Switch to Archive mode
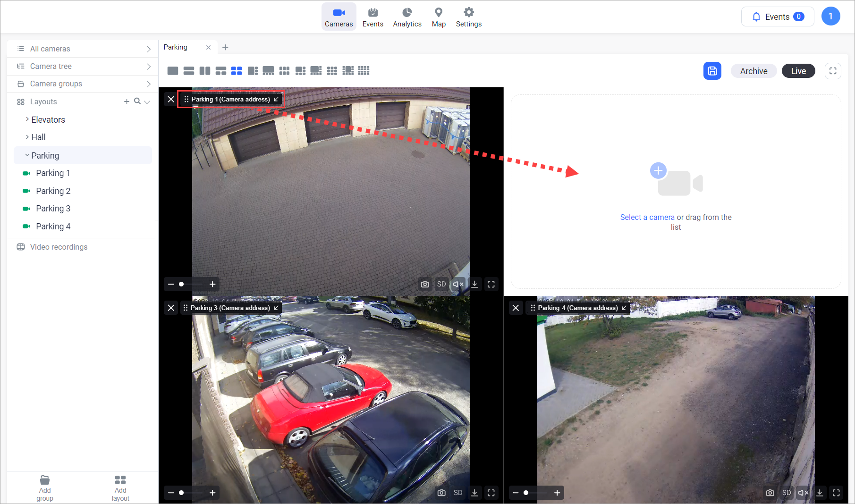The image size is (855, 504). (x=753, y=71)
